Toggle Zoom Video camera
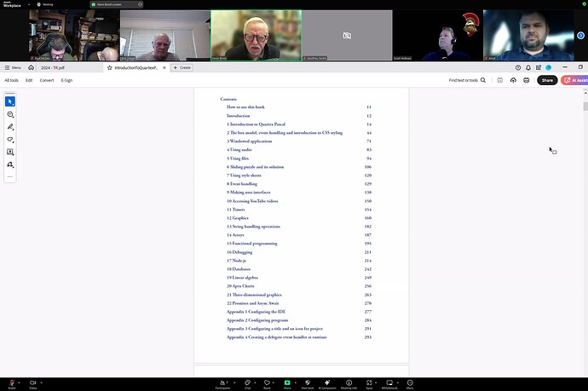 tap(33, 383)
